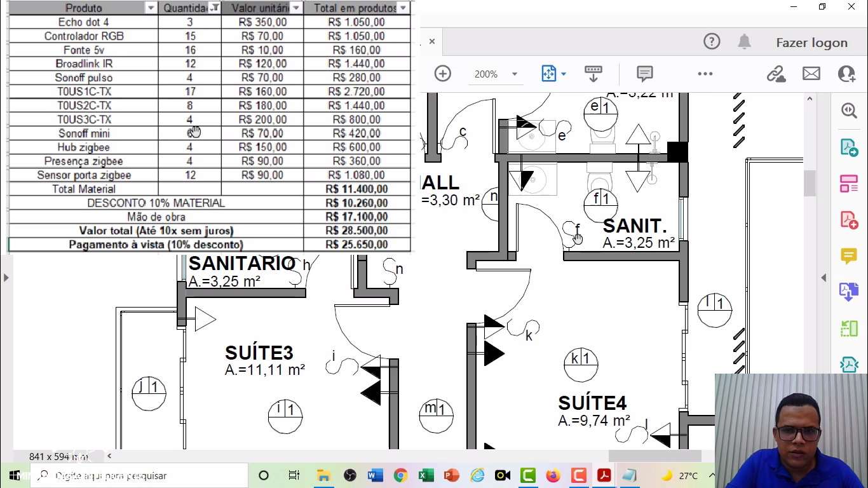Open the Export PDF tool in sidebar
The width and height of the screenshot is (868, 488).
(x=849, y=147)
